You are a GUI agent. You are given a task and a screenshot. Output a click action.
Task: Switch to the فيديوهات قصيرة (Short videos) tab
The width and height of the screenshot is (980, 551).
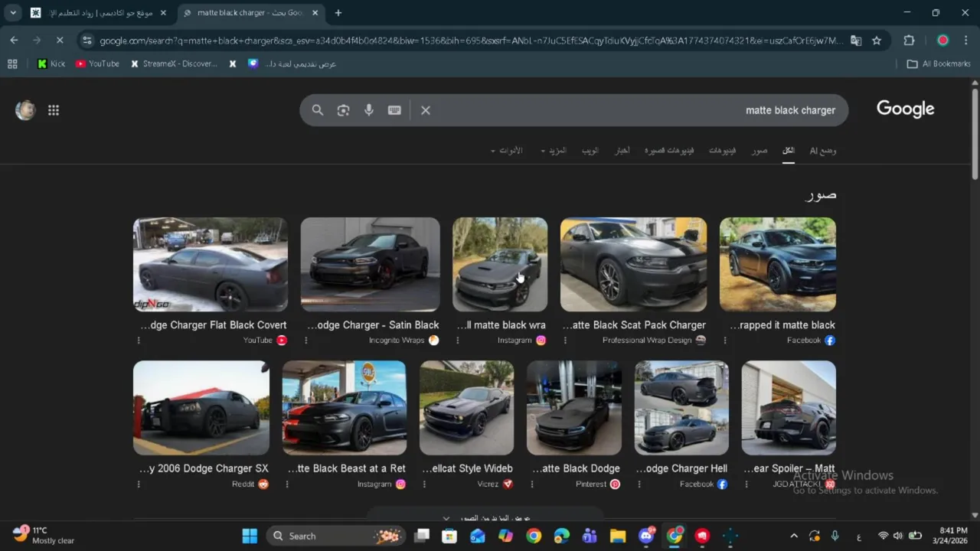(669, 151)
